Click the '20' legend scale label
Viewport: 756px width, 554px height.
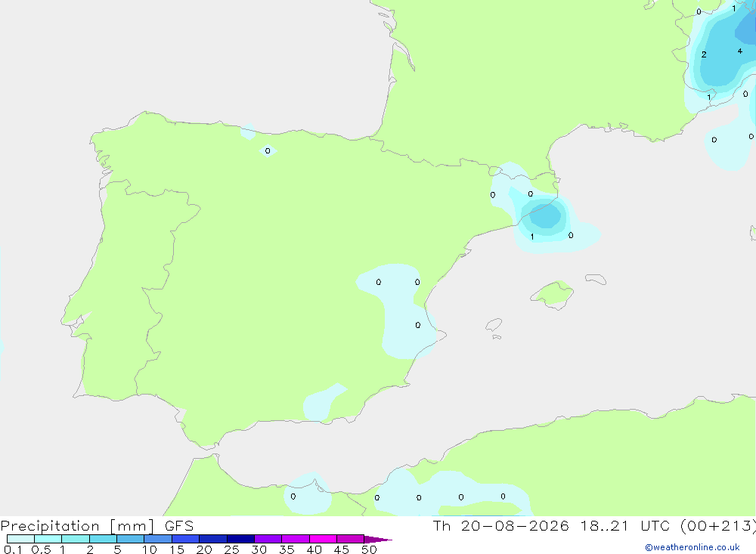204,549
